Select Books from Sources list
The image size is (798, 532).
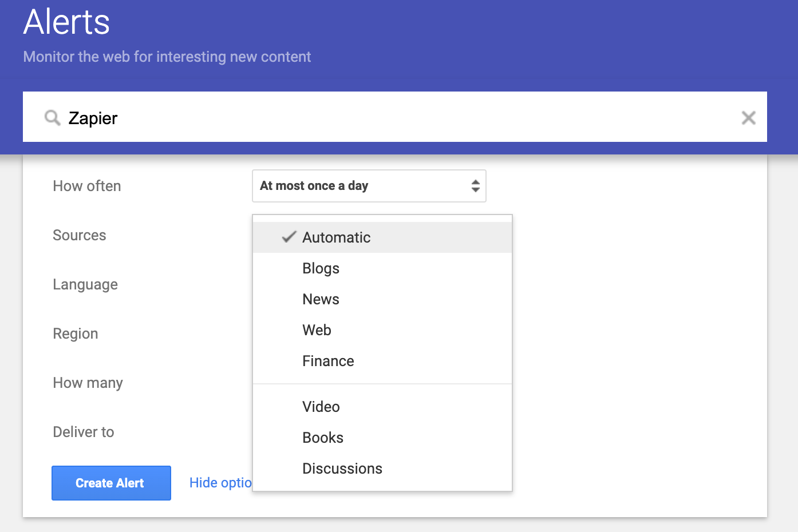tap(382, 438)
